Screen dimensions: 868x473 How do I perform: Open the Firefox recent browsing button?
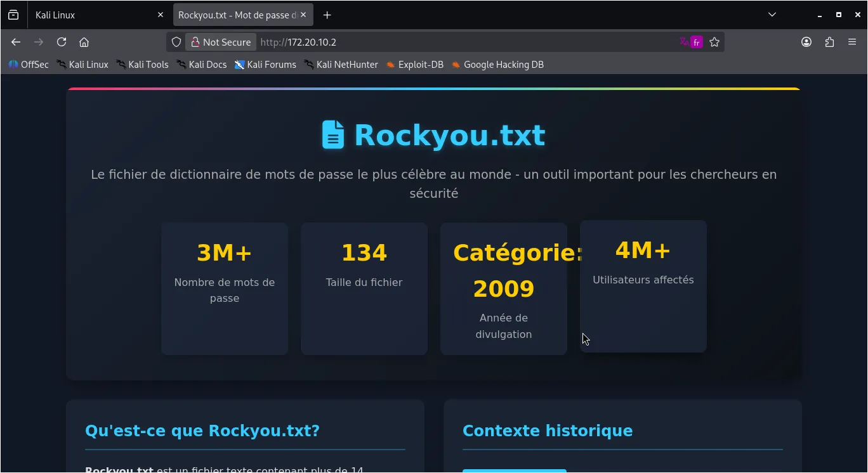[13, 15]
